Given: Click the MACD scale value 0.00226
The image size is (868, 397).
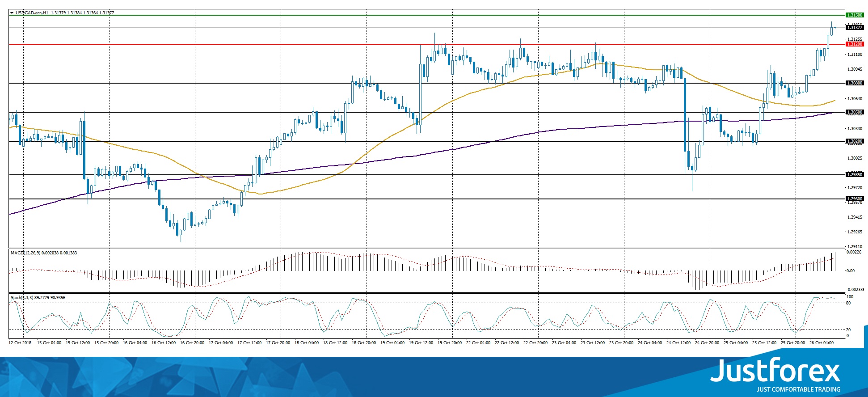Looking at the screenshot, I should pos(854,252).
